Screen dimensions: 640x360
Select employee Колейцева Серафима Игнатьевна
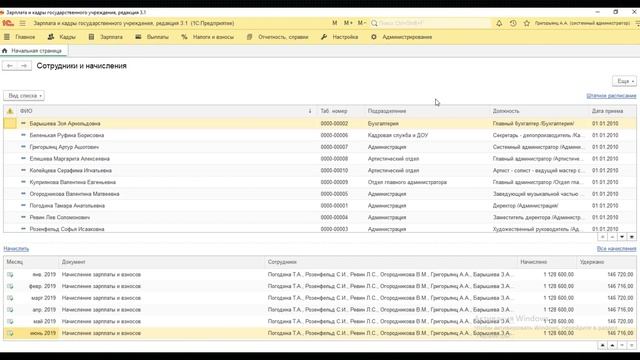click(71, 171)
